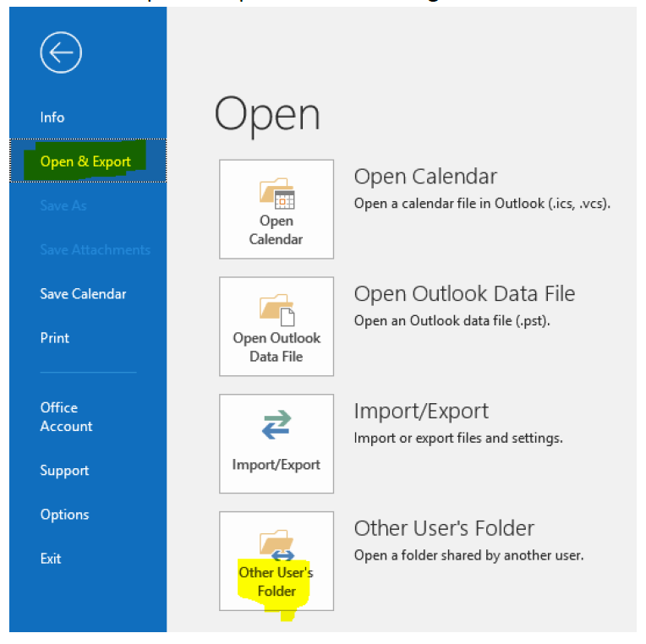Click the Import/Export tile button
646x644 pixels.
coord(276,444)
